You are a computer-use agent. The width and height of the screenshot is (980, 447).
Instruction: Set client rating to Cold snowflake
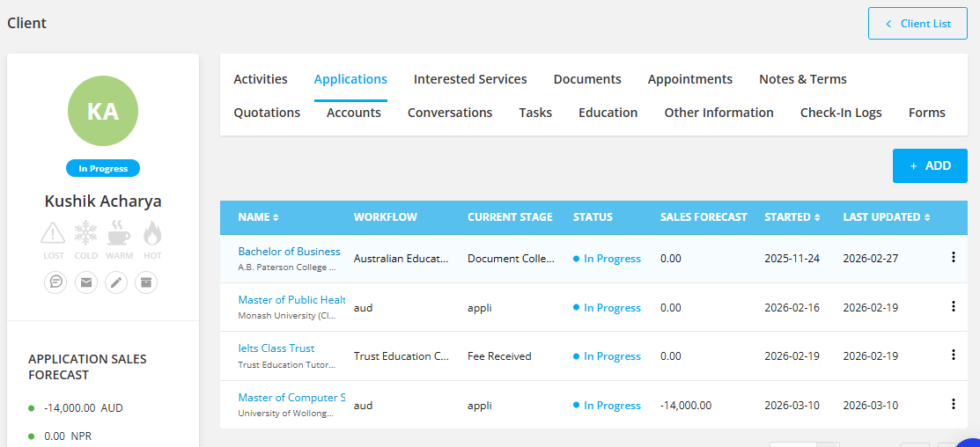[x=85, y=234]
